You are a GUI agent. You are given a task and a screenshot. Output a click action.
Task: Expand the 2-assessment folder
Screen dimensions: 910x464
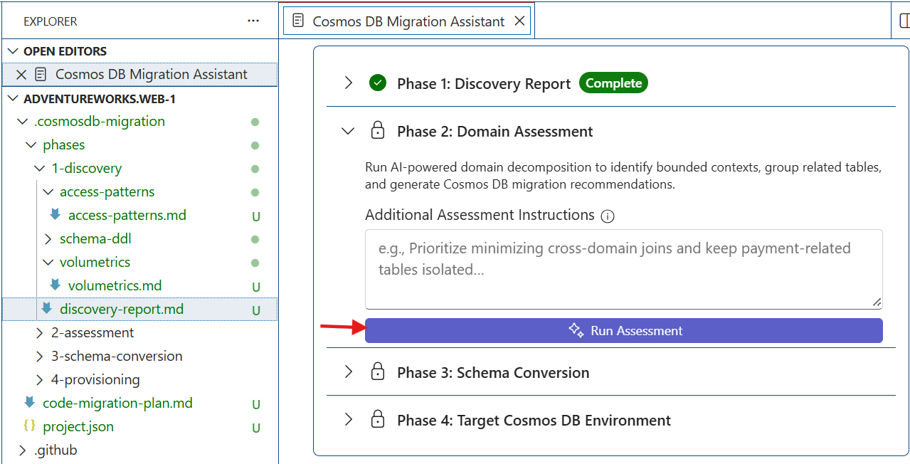40,333
